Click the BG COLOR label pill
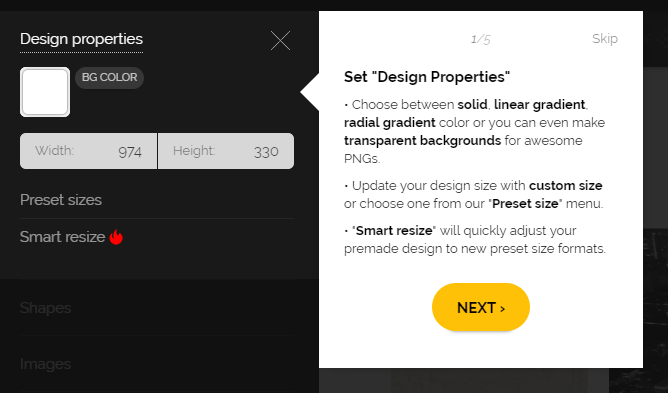This screenshot has height=393, width=668. coord(109,78)
